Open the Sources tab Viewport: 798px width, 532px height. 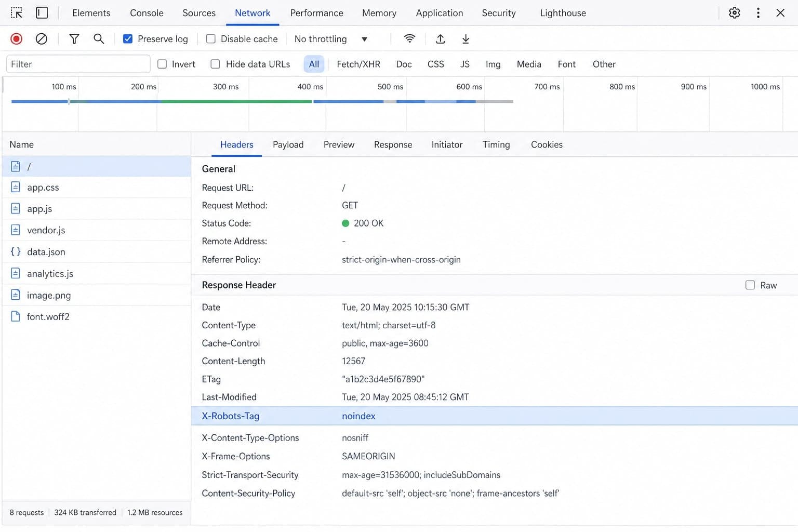coord(199,13)
